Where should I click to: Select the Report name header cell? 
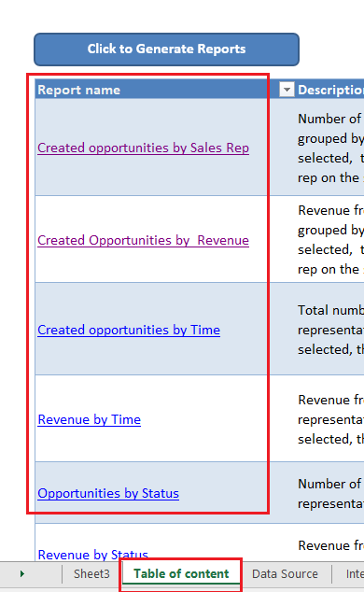pos(151,90)
